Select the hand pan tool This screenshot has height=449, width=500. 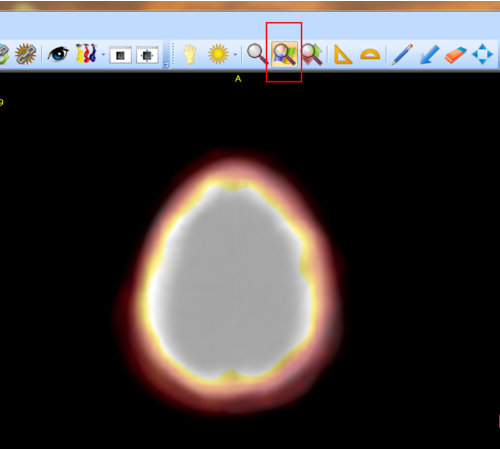[190, 54]
